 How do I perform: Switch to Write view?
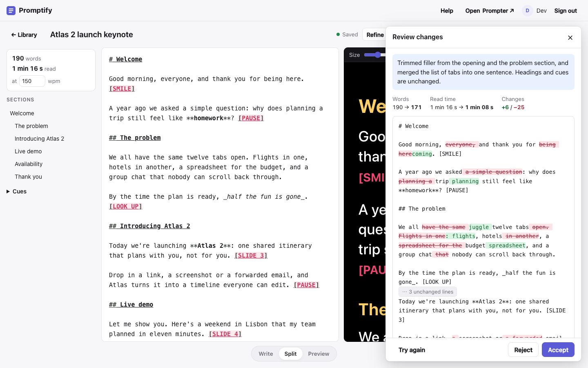(x=266, y=354)
